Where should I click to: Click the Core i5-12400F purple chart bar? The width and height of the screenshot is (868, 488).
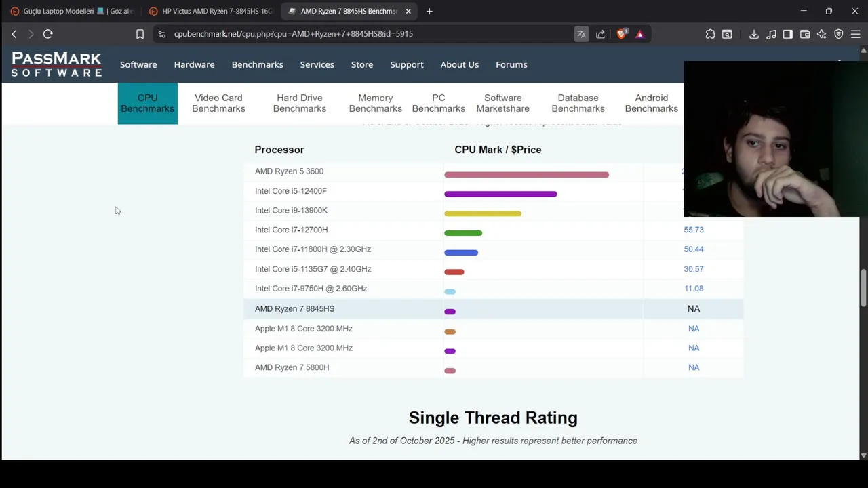[x=500, y=195]
